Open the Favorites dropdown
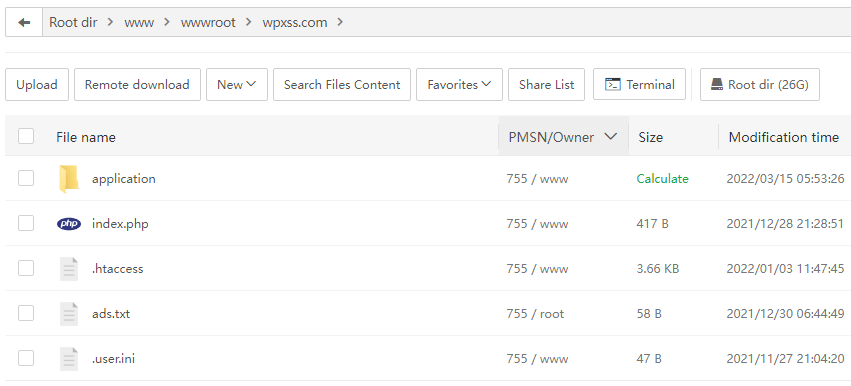The width and height of the screenshot is (851, 386). click(459, 85)
